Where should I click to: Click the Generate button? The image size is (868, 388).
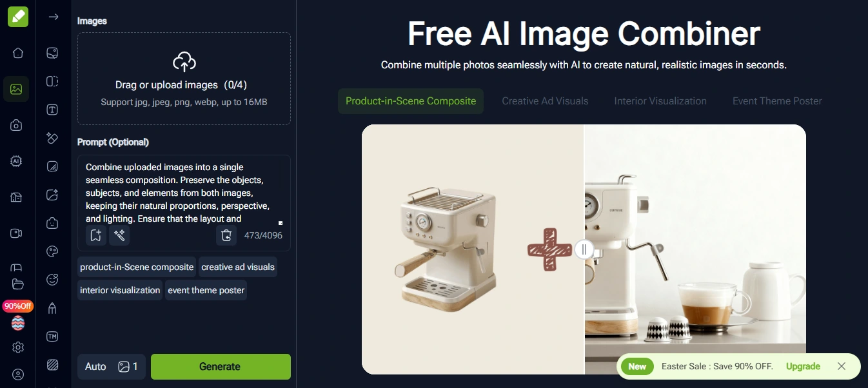pos(221,367)
